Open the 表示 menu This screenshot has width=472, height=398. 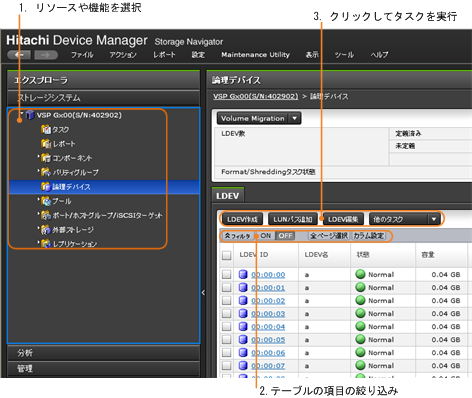pyautogui.click(x=312, y=55)
